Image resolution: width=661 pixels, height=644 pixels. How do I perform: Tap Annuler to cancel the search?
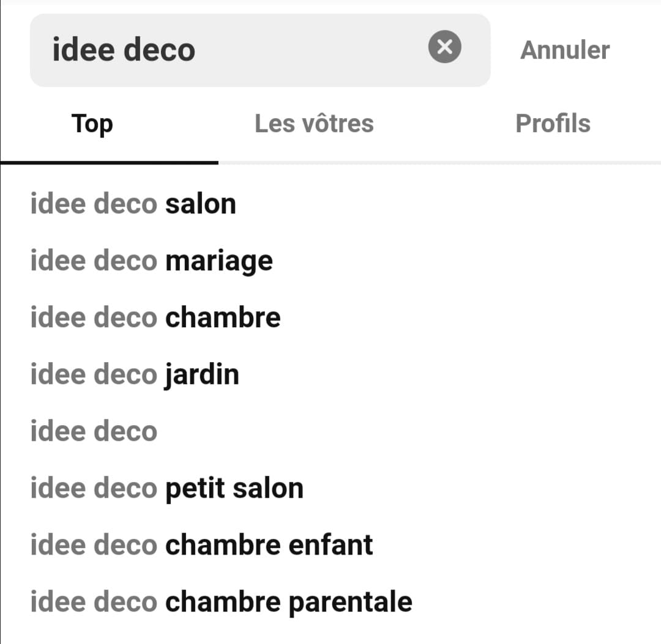(x=565, y=50)
